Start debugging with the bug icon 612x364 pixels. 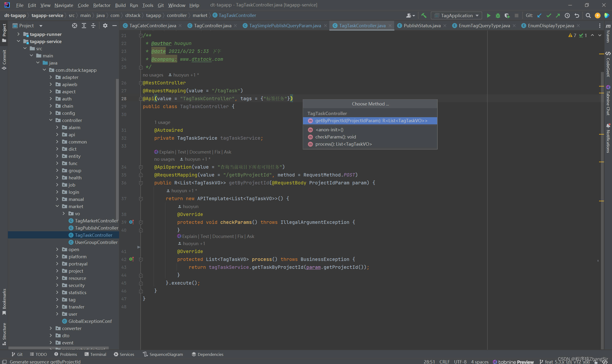(x=498, y=16)
